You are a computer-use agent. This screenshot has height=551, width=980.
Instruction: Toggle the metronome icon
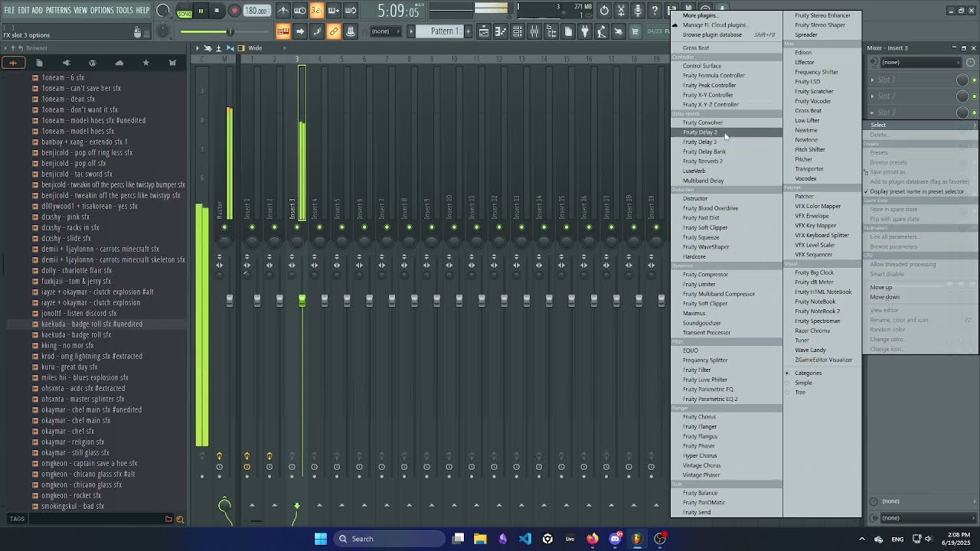tap(283, 11)
